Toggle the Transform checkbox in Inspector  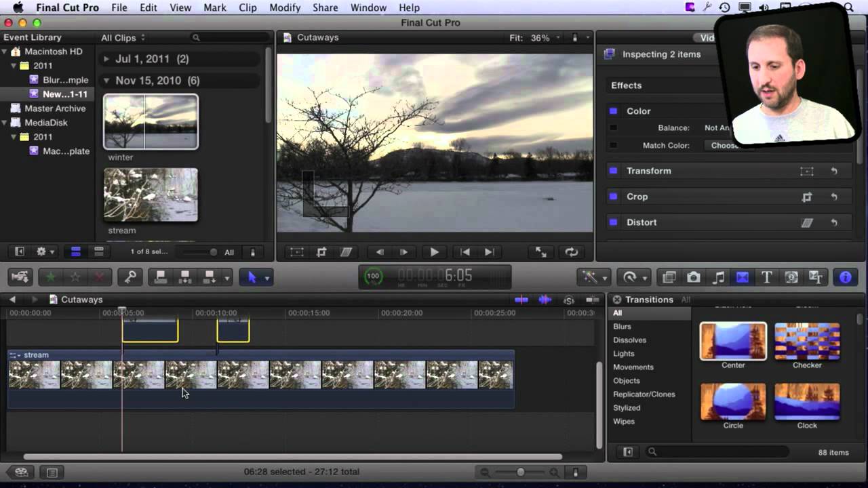point(613,171)
